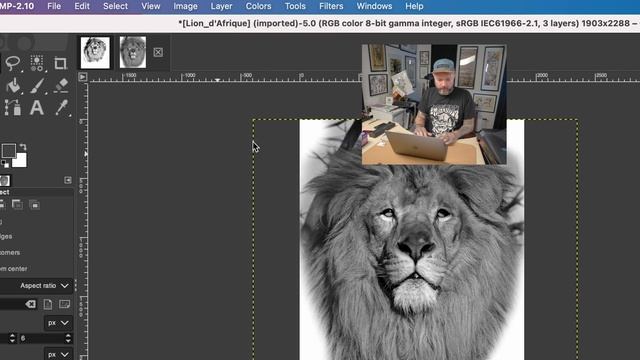Open the Image menu
The image size is (640, 360).
pyautogui.click(x=185, y=7)
